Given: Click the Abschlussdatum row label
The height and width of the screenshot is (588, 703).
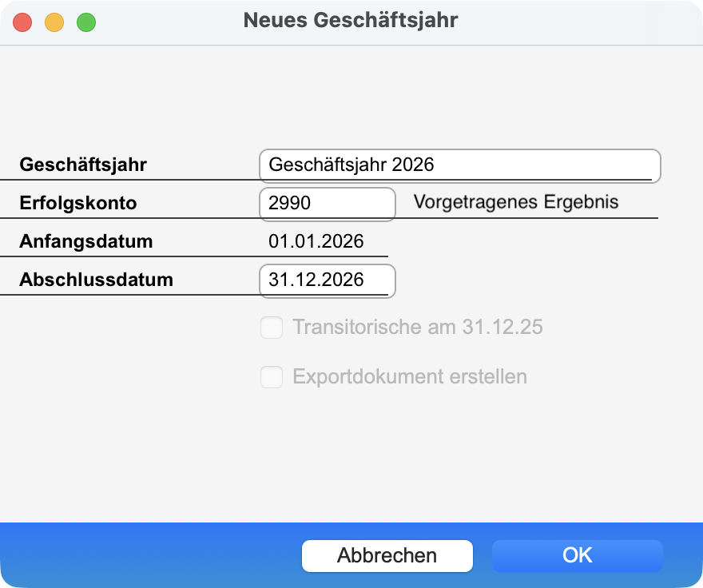Looking at the screenshot, I should point(96,280).
